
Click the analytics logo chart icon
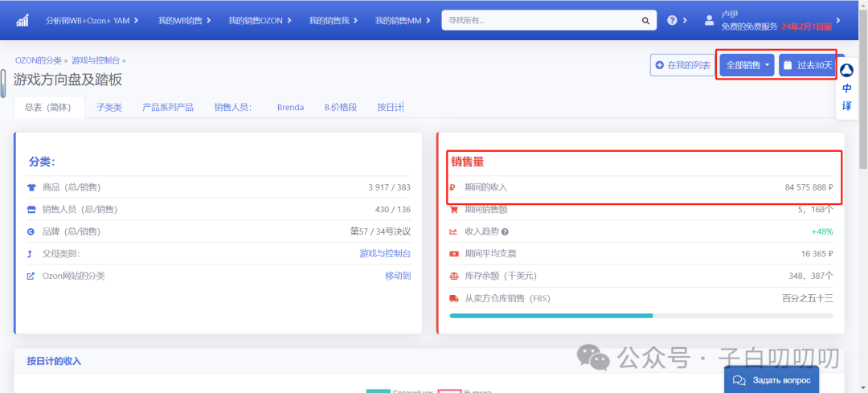23,20
